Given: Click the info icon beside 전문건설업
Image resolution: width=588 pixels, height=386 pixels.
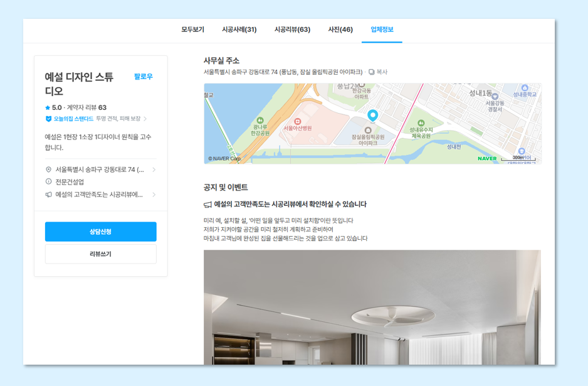Looking at the screenshot, I should (48, 182).
